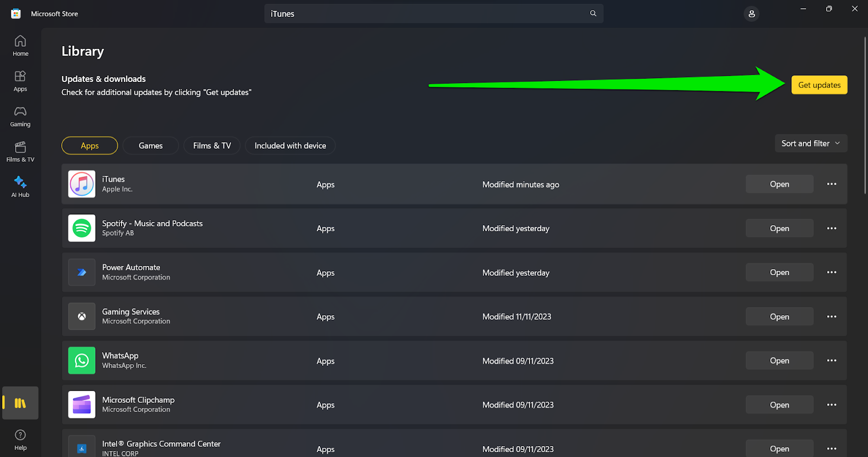This screenshot has width=868, height=457.
Task: Open the Home section in sidebar
Action: click(x=21, y=46)
